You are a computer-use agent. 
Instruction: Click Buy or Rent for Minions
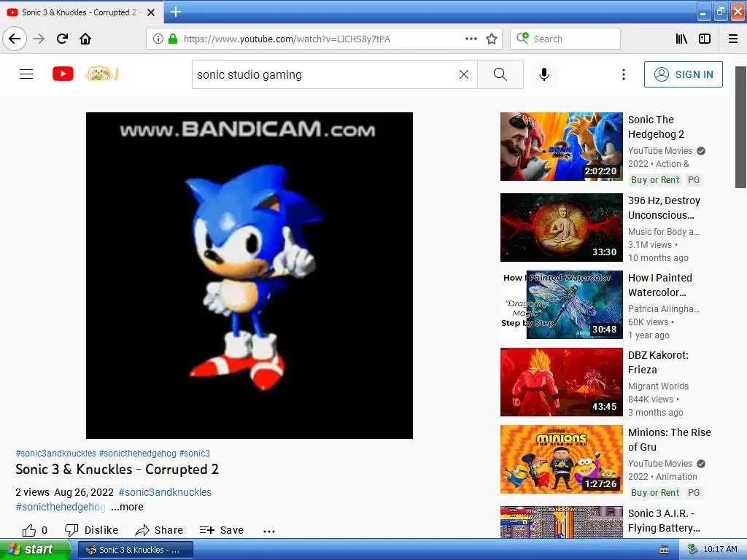(655, 493)
